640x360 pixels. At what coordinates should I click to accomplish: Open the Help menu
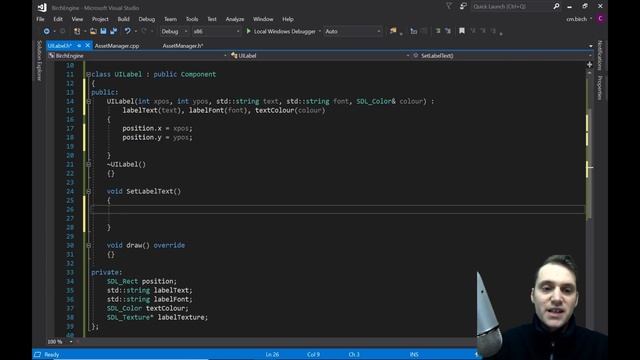(288, 19)
